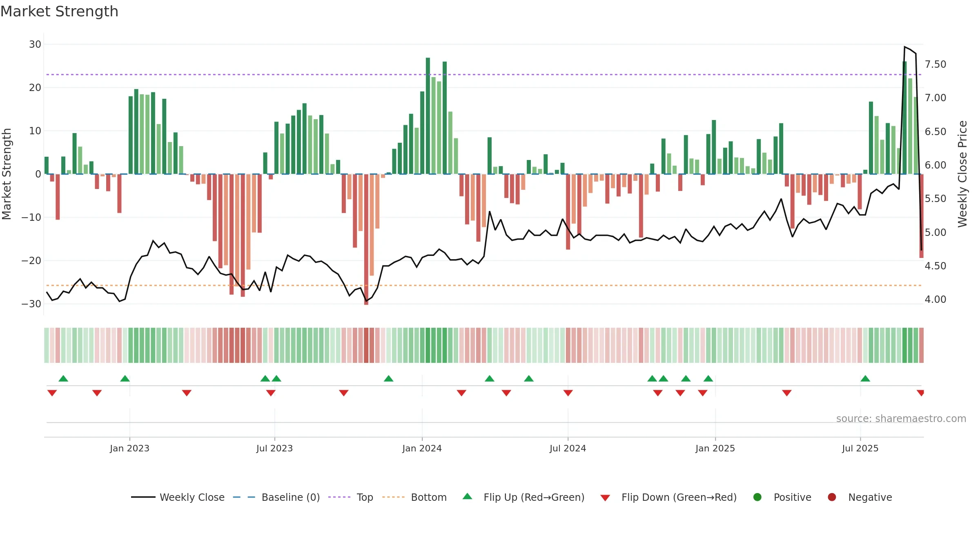The height and width of the screenshot is (551, 980).
Task: Click the Flip Up marker just before Jan 2023
Action: tap(125, 378)
